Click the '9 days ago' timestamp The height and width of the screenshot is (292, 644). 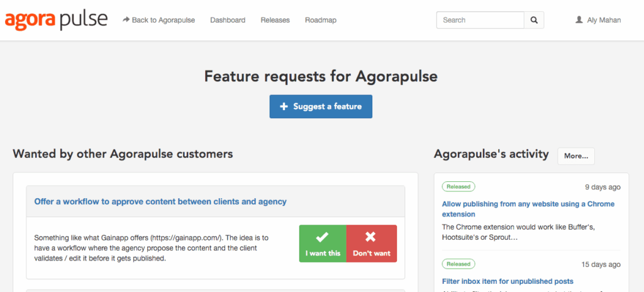point(601,187)
